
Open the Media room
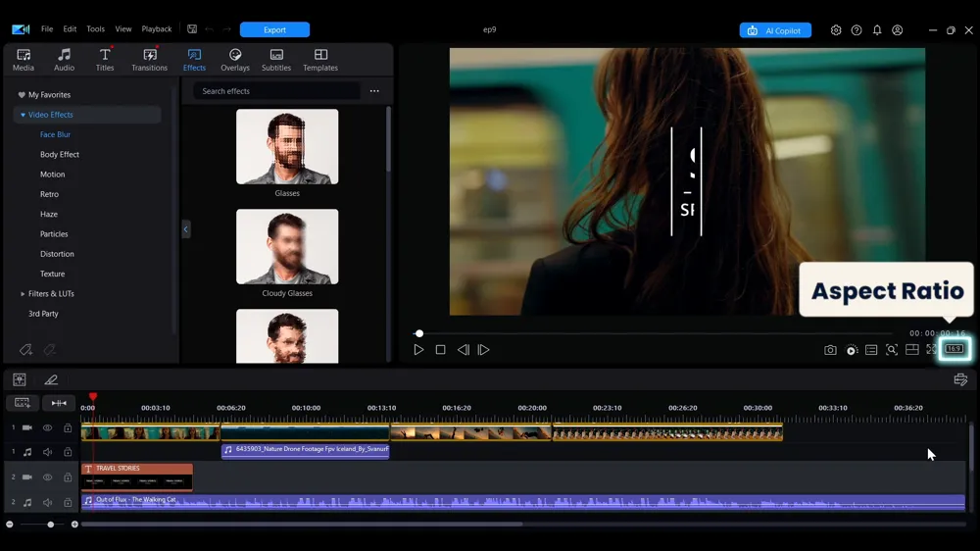[x=24, y=60]
